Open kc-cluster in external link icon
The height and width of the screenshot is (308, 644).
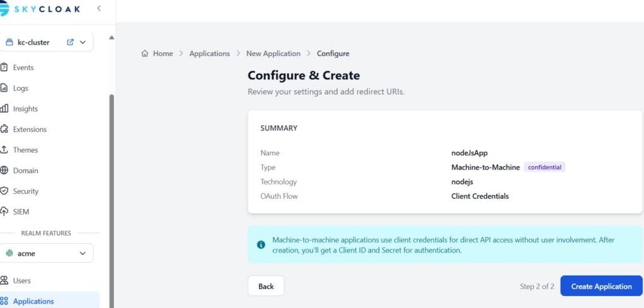[70, 42]
